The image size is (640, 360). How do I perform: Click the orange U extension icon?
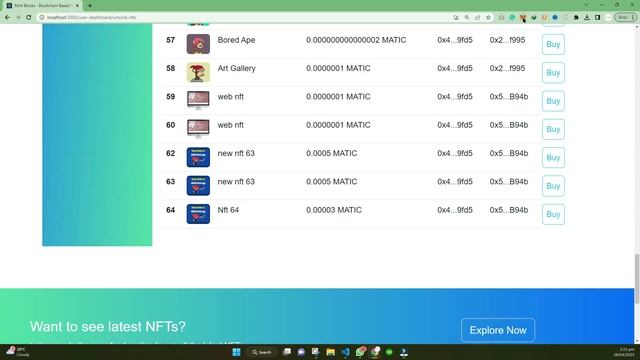click(544, 18)
